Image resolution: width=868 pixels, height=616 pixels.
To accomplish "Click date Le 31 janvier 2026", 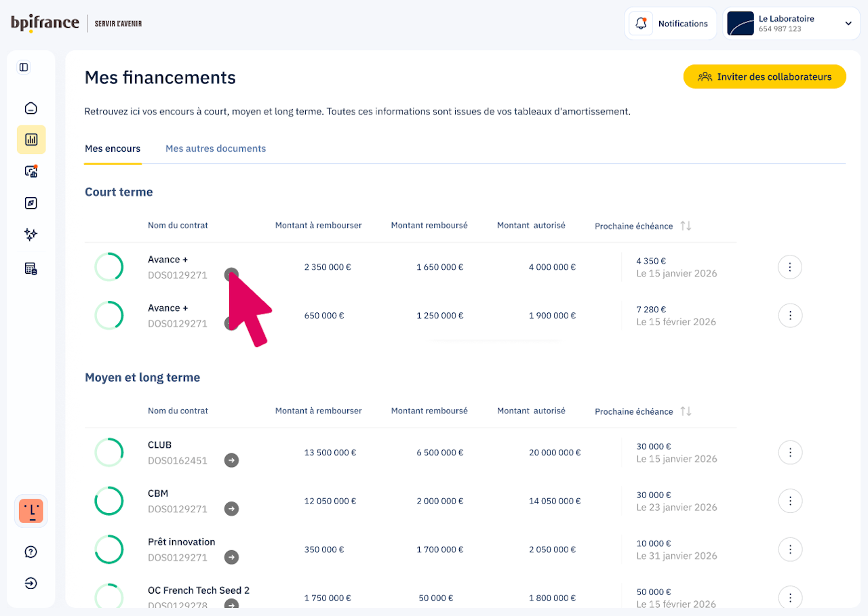I will (677, 556).
